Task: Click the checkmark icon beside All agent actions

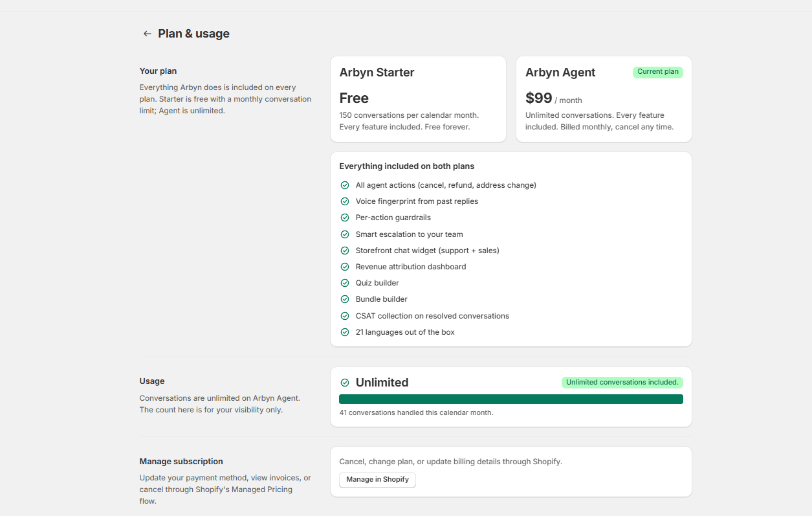Action: pyautogui.click(x=345, y=185)
